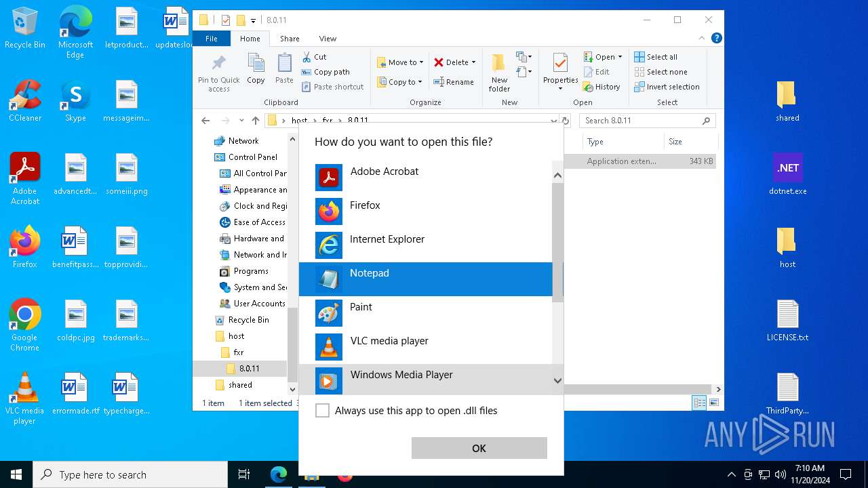This screenshot has width=868, height=488.
Task: Select Recycle Bin in navigation tree
Action: 248,320
